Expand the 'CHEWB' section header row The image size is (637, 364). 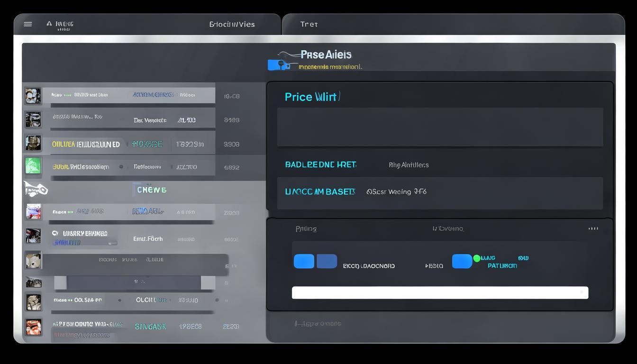[152, 190]
